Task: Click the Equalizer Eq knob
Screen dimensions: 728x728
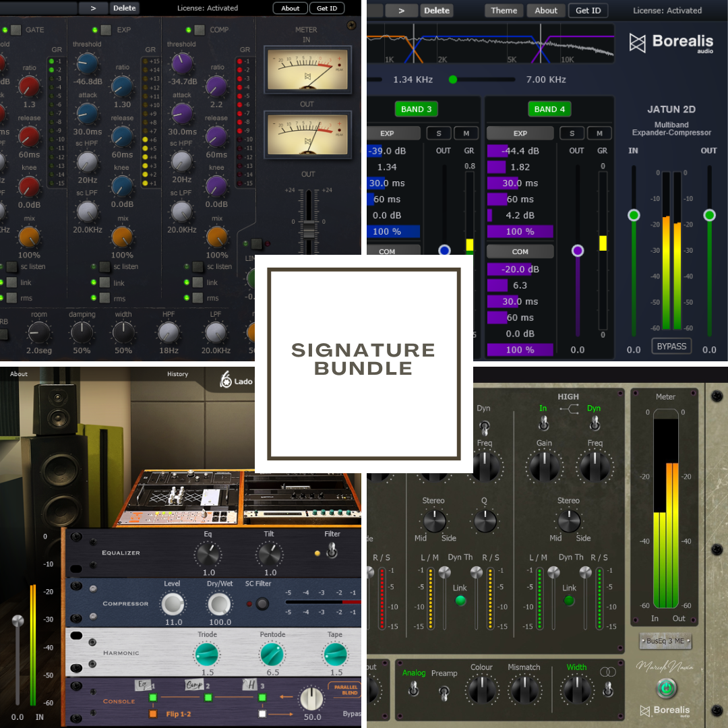Action: (208, 554)
